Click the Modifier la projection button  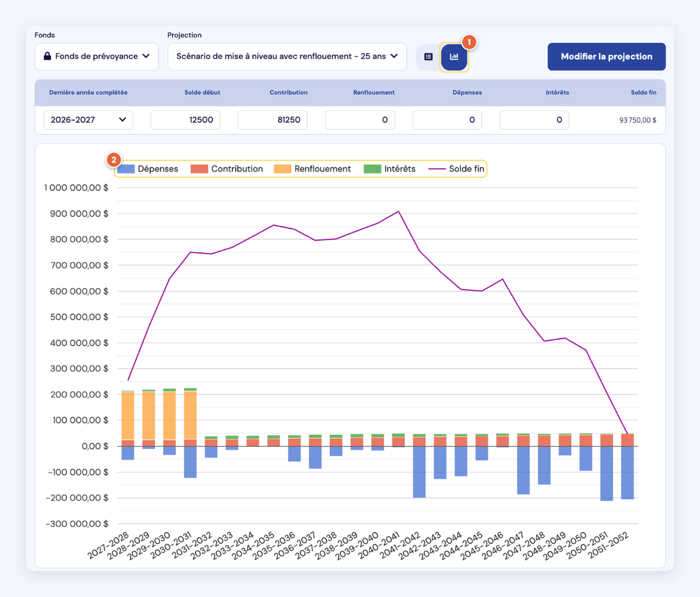point(606,57)
